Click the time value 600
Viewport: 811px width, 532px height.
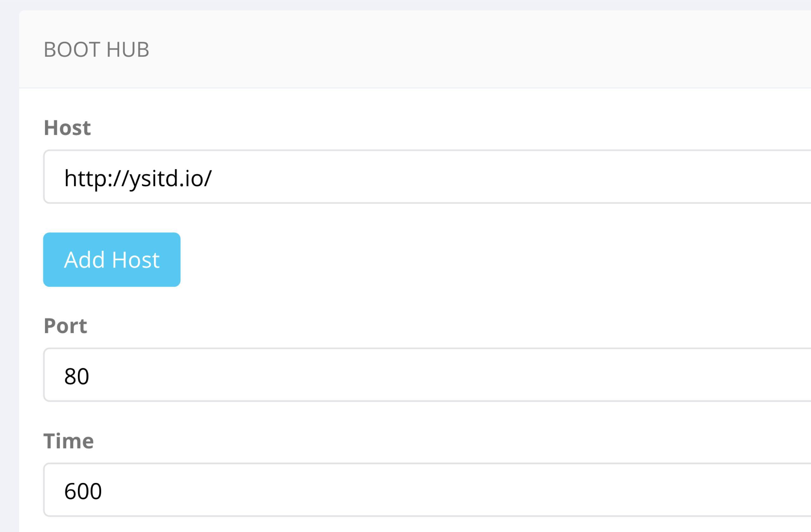[83, 491]
